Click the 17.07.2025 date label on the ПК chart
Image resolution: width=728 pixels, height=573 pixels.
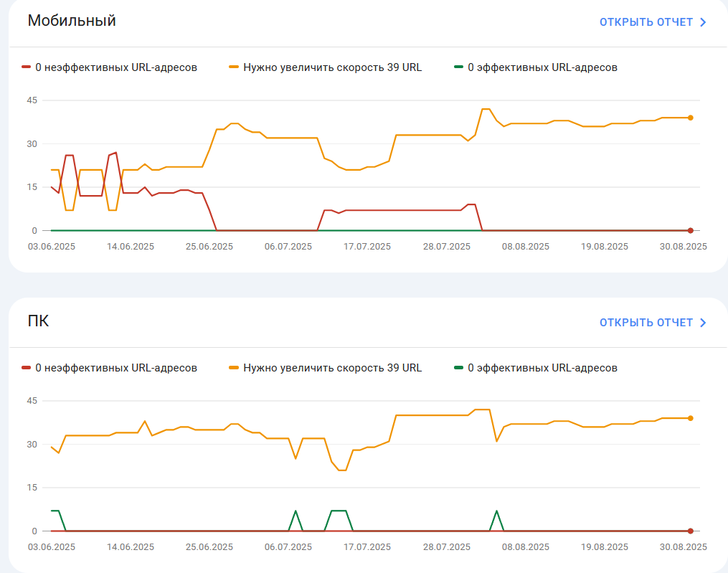pos(367,547)
